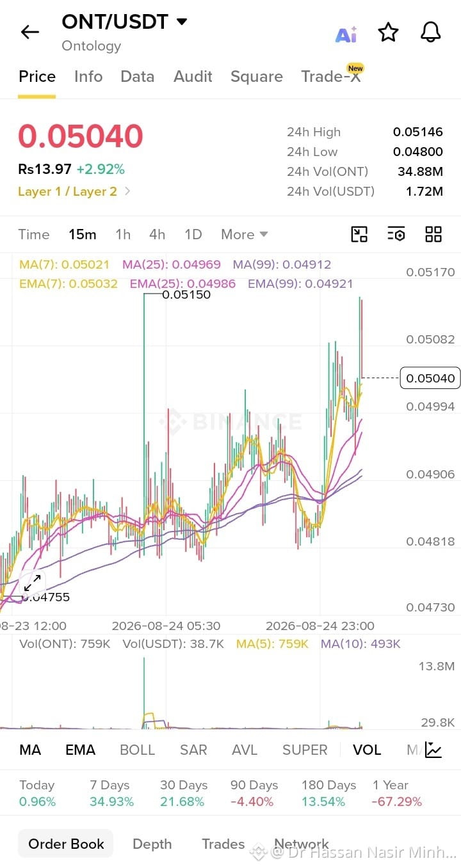Toggle the AVL indicator
The image size is (461, 868).
(x=245, y=750)
